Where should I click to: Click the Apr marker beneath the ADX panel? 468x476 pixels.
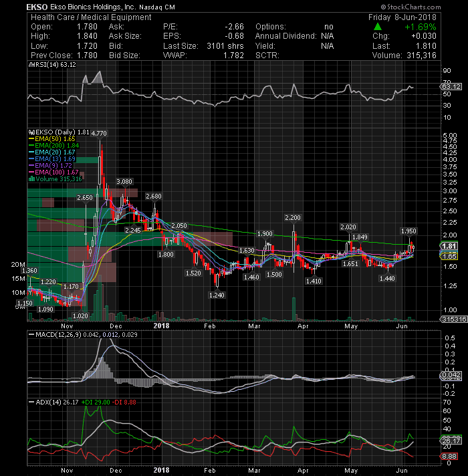pyautogui.click(x=303, y=471)
